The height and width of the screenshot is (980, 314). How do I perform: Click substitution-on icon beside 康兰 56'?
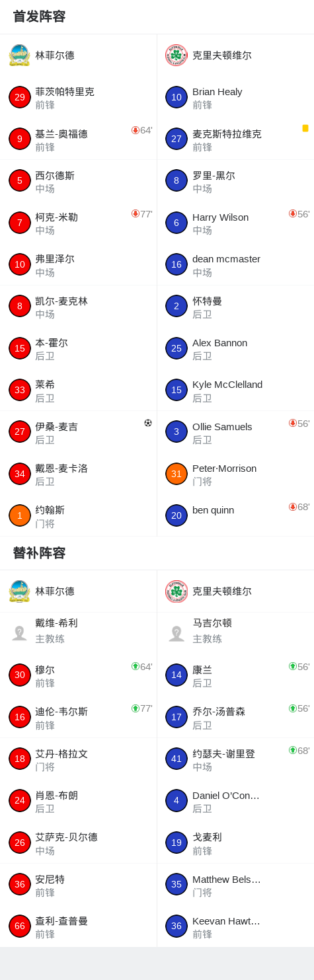[x=293, y=666]
